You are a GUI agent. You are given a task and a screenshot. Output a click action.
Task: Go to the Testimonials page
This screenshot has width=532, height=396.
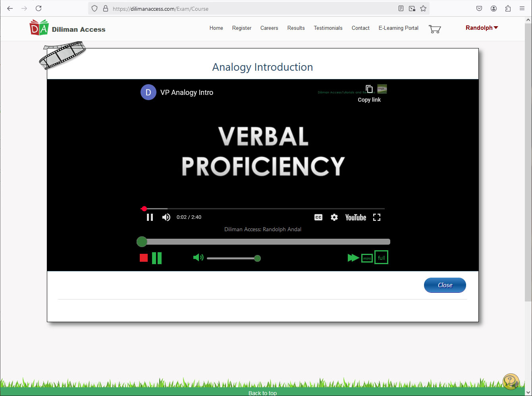click(328, 28)
